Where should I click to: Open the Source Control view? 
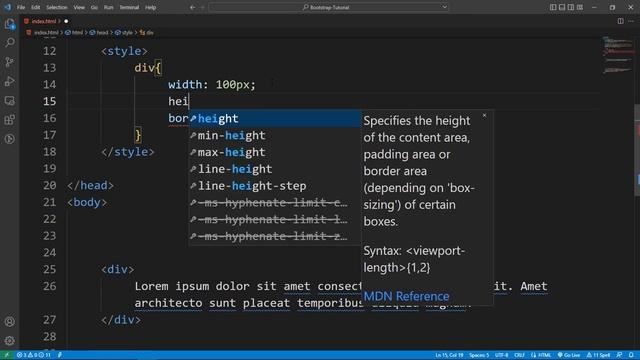9,62
